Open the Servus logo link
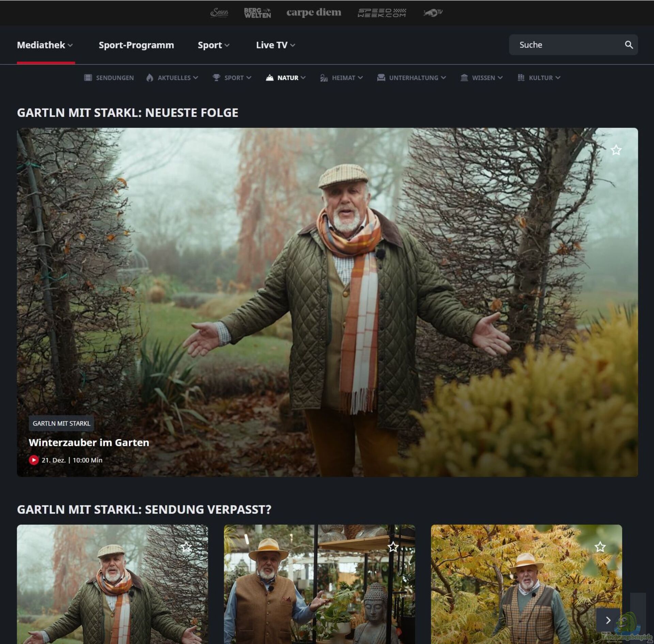The height and width of the screenshot is (644, 654). tap(219, 13)
